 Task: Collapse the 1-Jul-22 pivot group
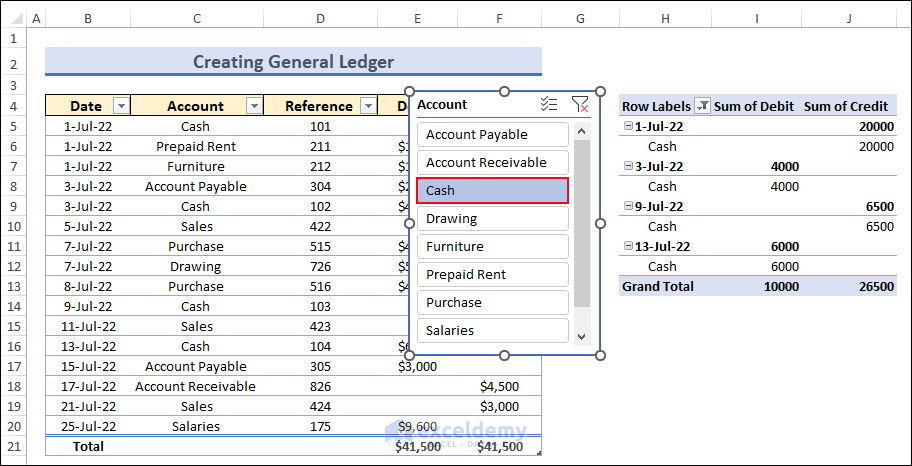tap(627, 127)
